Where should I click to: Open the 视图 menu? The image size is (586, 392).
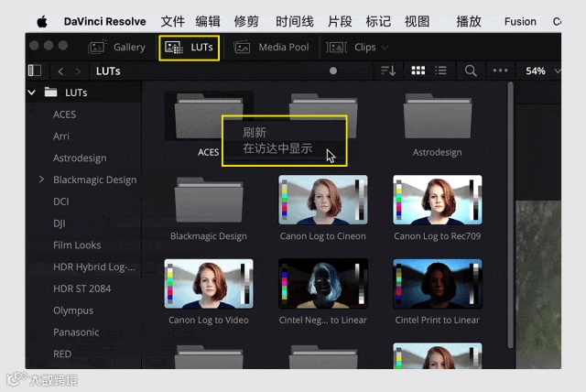[417, 22]
